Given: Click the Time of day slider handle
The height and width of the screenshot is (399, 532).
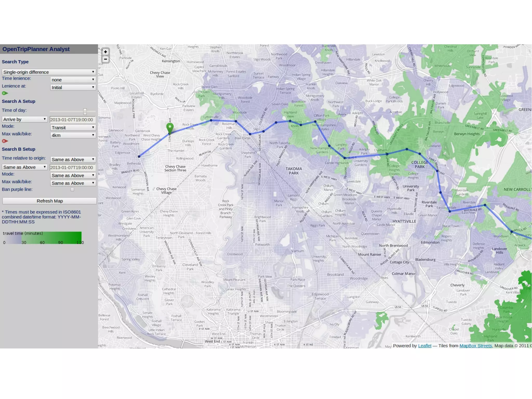Looking at the screenshot, I should click(85, 112).
